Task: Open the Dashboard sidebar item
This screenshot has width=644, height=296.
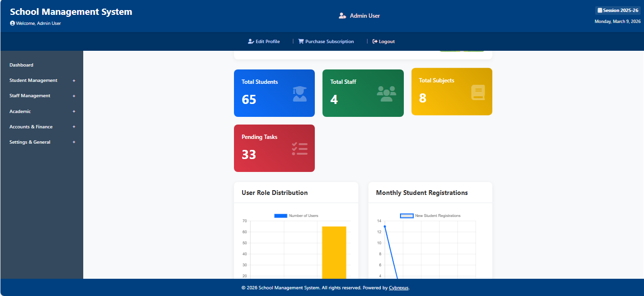Action: 21,65
